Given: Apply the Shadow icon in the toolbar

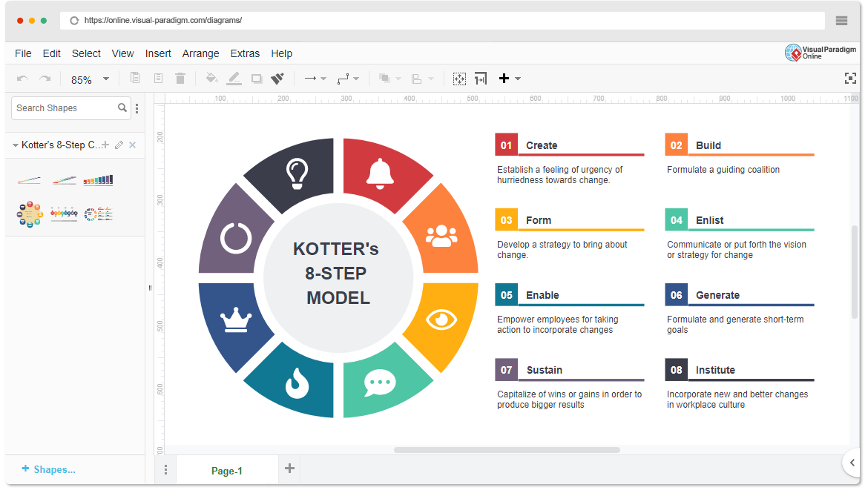Looking at the screenshot, I should coord(256,78).
